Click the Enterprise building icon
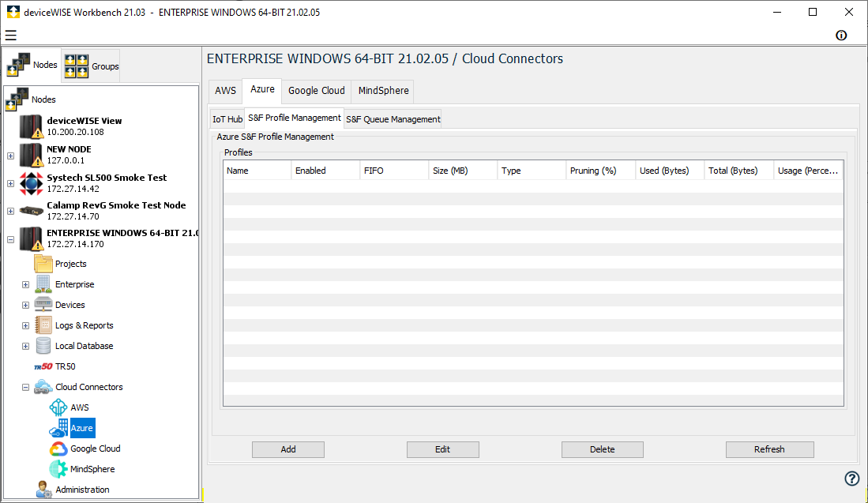Image resolution: width=868 pixels, height=503 pixels. [43, 283]
